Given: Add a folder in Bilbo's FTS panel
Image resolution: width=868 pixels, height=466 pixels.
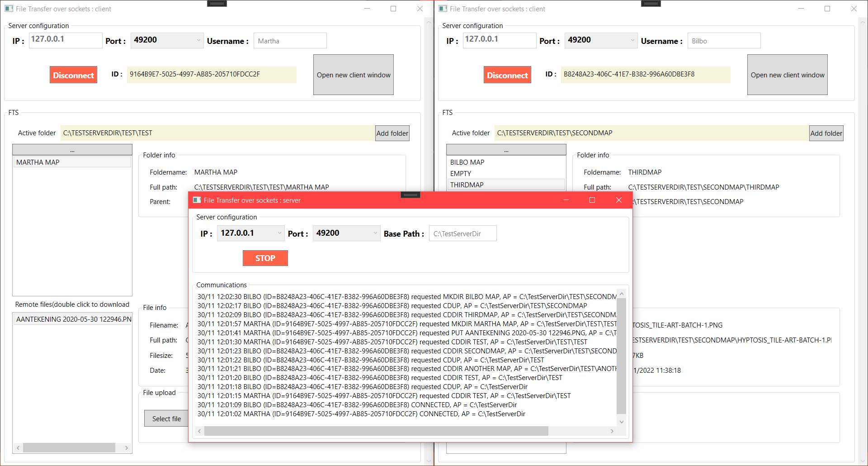Looking at the screenshot, I should coord(826,133).
